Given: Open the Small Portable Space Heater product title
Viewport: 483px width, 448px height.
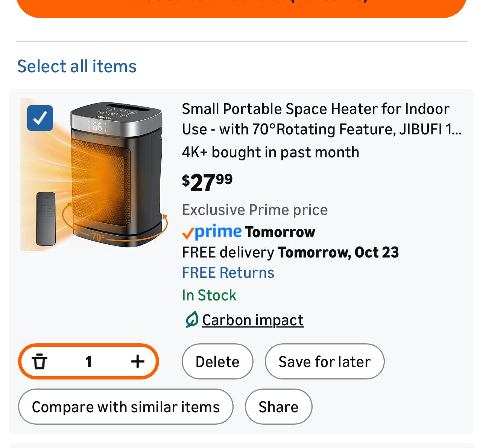Looking at the screenshot, I should coord(322,119).
